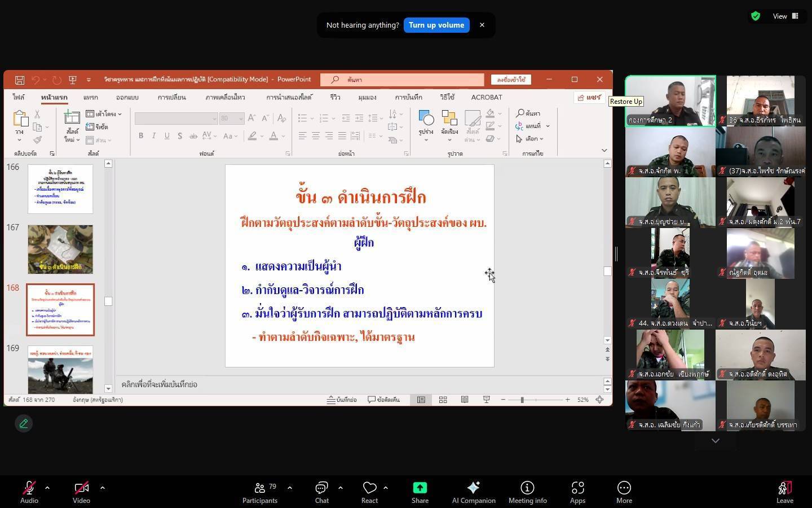Open the Participants list

click(x=260, y=488)
